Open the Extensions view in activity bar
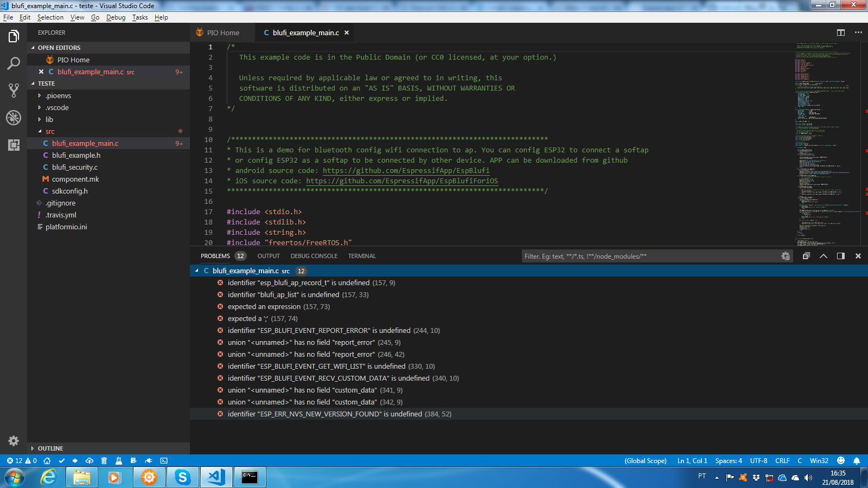Image resolution: width=868 pixels, height=488 pixels. click(x=14, y=145)
